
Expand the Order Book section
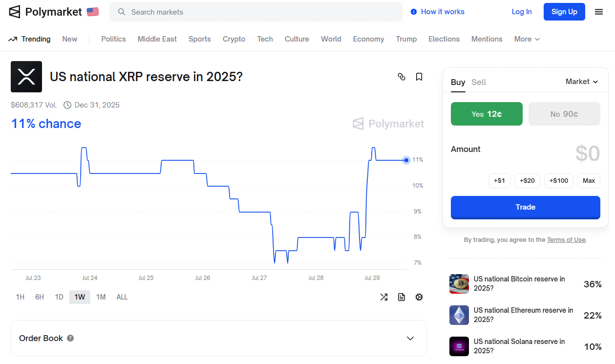(x=410, y=338)
